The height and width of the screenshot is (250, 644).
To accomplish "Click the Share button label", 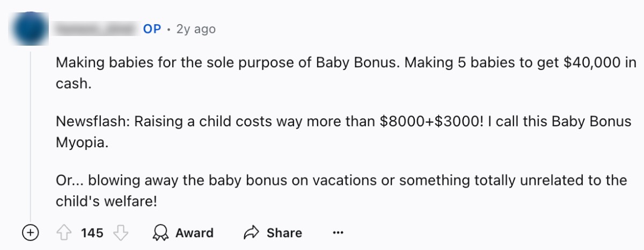I will pos(284,233).
